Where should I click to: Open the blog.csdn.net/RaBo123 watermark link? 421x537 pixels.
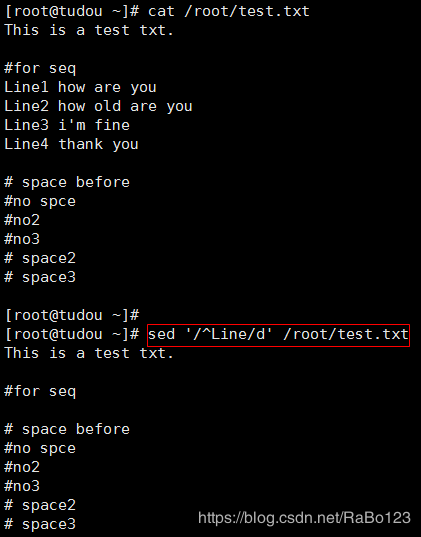pos(304,517)
